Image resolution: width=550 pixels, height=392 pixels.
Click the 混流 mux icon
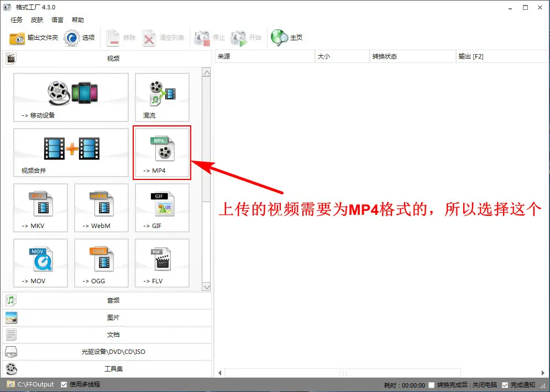pyautogui.click(x=162, y=98)
